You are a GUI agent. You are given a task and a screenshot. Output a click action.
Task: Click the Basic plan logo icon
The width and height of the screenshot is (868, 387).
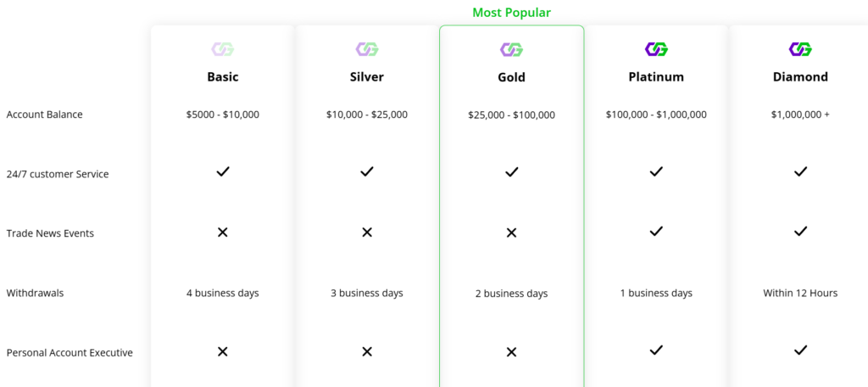point(223,49)
